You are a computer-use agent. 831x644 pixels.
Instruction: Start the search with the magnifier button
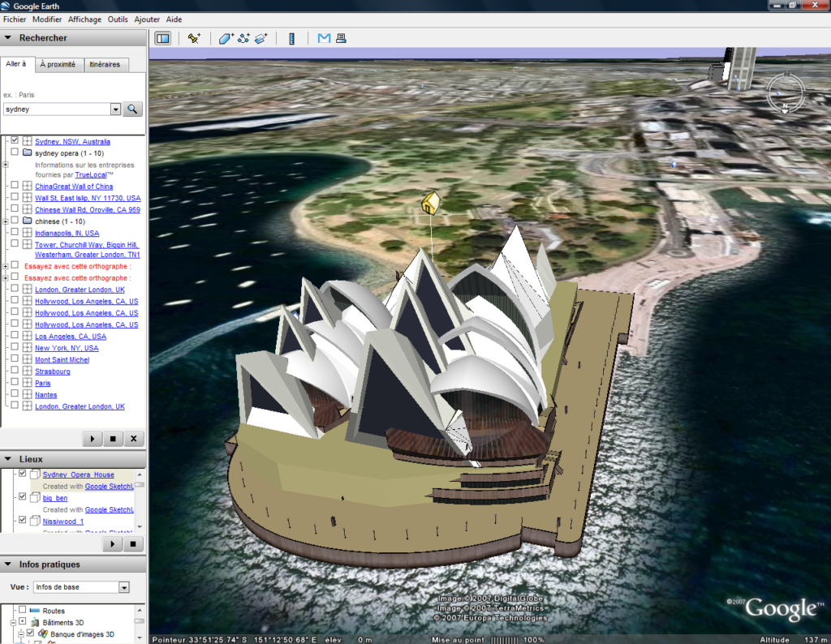tap(132, 109)
